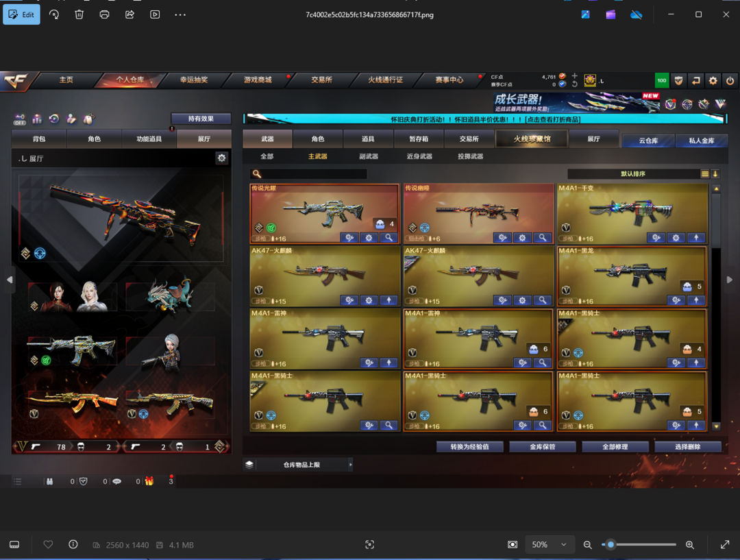Select the 传说光耀 weapon card
The width and height of the screenshot is (740, 560).
(324, 213)
